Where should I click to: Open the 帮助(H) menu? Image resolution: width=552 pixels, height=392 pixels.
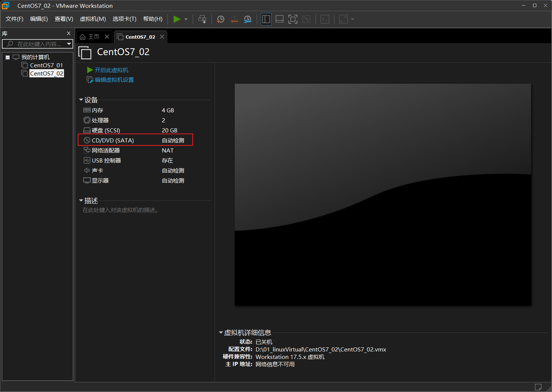[x=153, y=19]
